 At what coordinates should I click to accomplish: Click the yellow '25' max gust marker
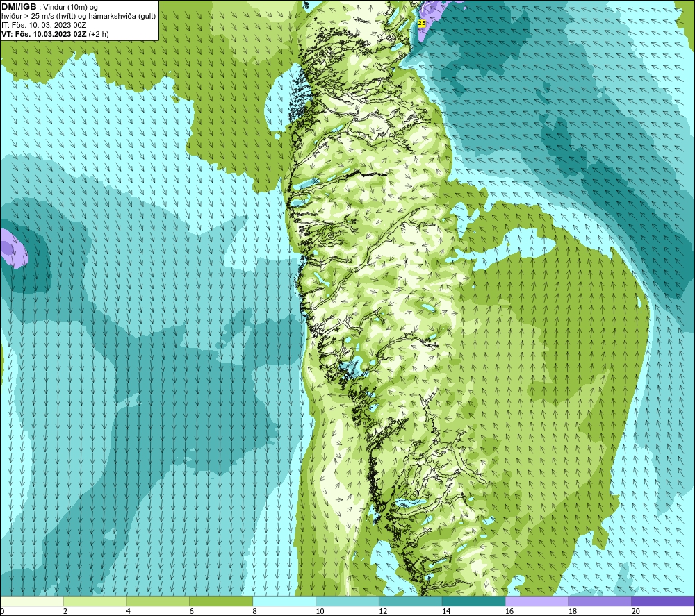coord(422,23)
